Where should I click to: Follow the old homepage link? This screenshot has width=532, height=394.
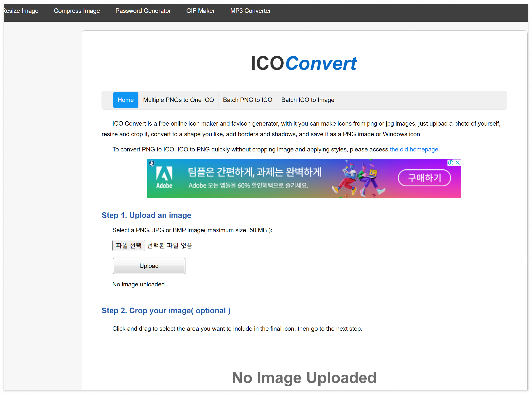click(x=414, y=149)
